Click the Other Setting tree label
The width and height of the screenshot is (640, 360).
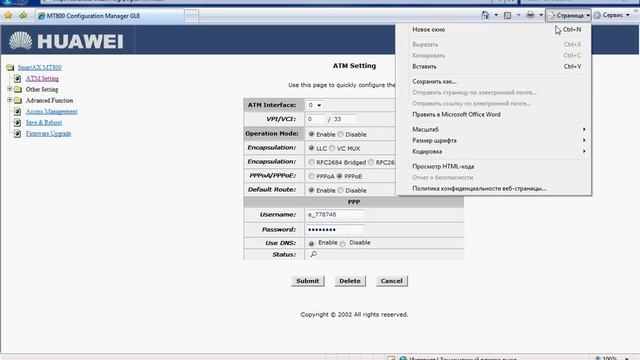42,89
